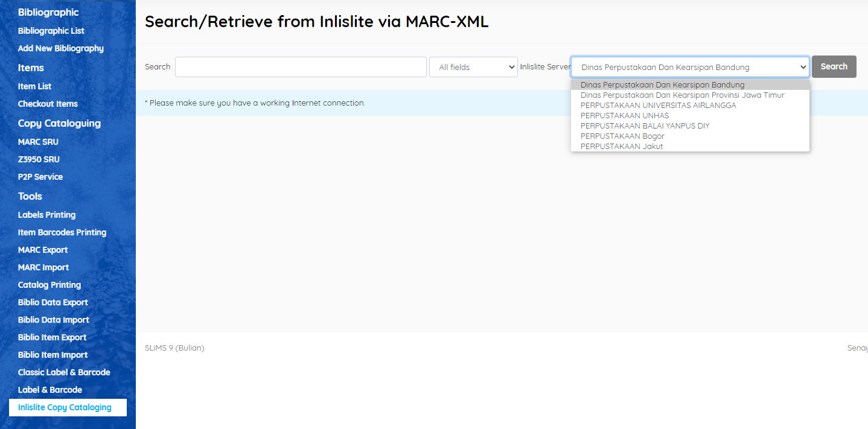
Task: Open the MARC Export tool
Action: point(42,249)
